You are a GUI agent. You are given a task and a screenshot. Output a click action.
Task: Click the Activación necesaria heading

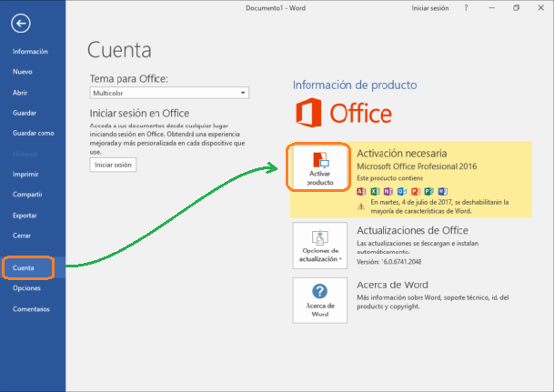tap(402, 154)
